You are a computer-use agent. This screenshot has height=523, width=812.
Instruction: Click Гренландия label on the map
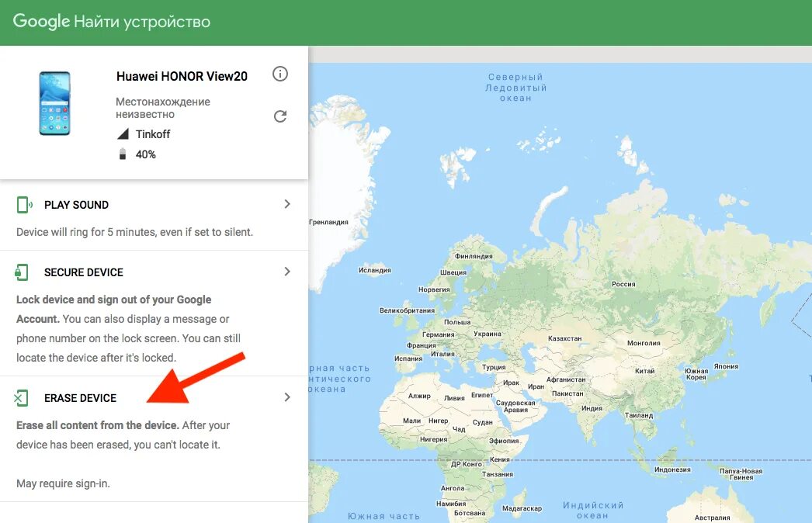point(328,222)
